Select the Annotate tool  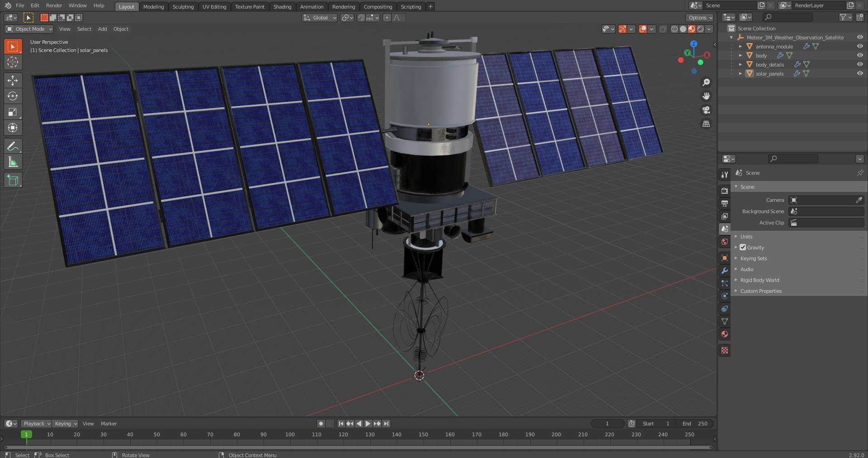(13, 146)
